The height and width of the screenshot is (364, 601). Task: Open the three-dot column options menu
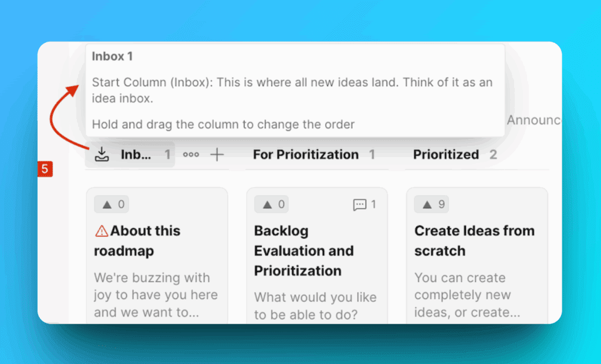[x=191, y=155]
